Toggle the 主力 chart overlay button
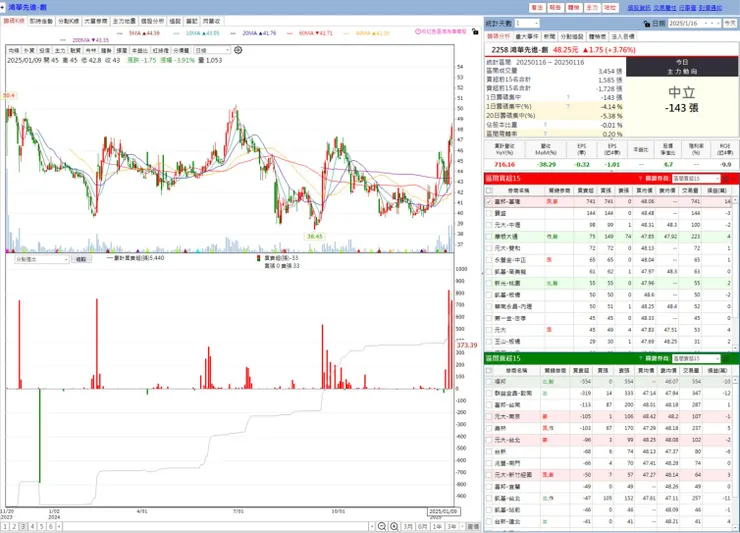This screenshot has width=740, height=533. tap(60, 51)
